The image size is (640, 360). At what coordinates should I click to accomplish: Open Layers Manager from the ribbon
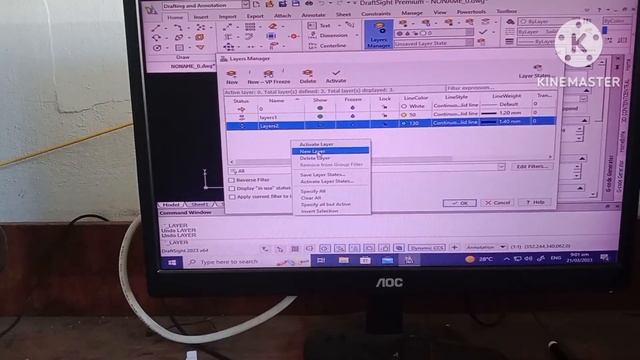pyautogui.click(x=378, y=35)
